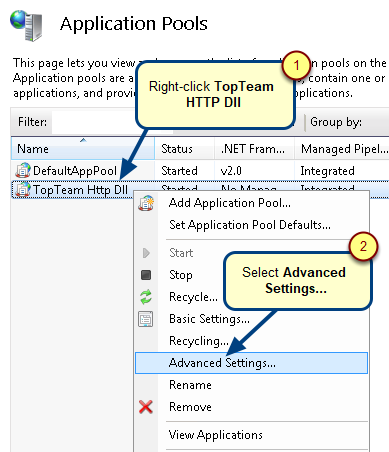The height and width of the screenshot is (452, 389).
Task: Sort by the Name column header
Action: click(83, 149)
